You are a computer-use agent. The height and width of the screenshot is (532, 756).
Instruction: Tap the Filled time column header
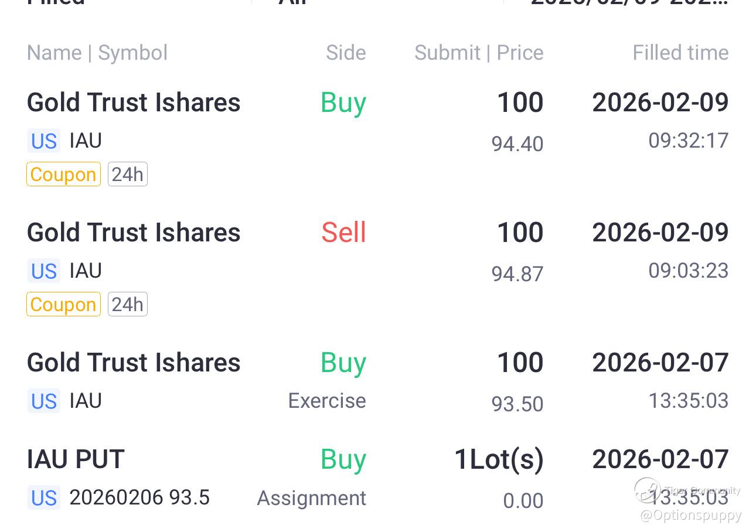point(680,53)
